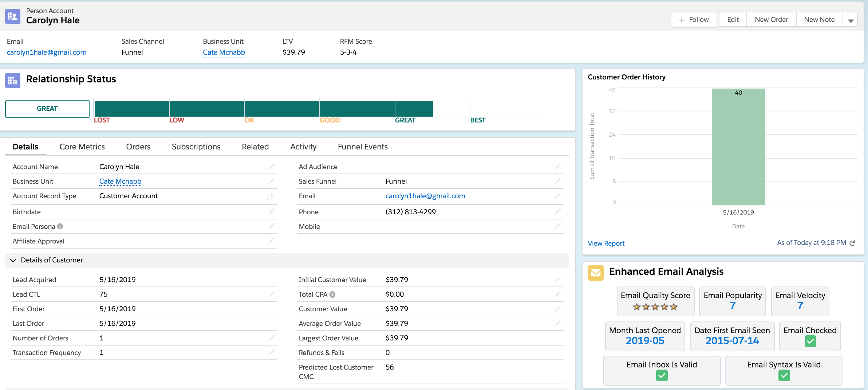868x390 pixels.
Task: Click the Relationship Status panel icon
Action: [12, 80]
